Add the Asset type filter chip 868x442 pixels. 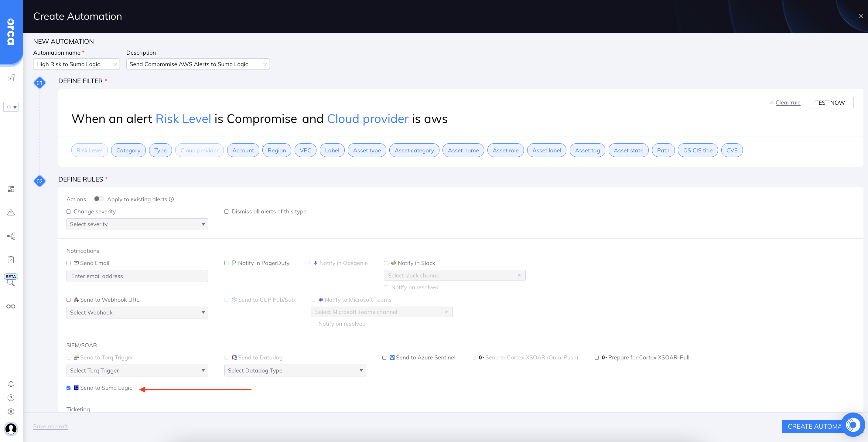click(x=367, y=150)
